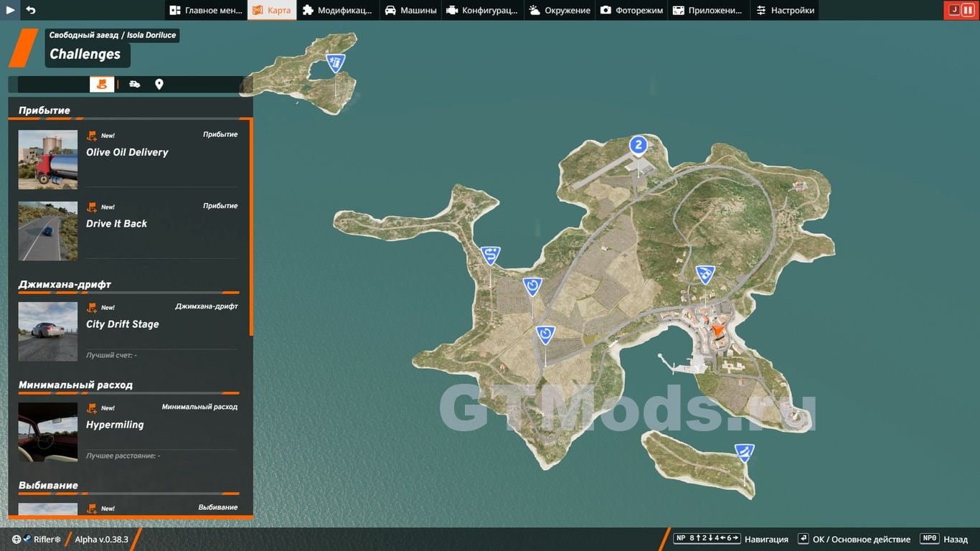Click the play arrow in the top-left corner

(x=11, y=10)
